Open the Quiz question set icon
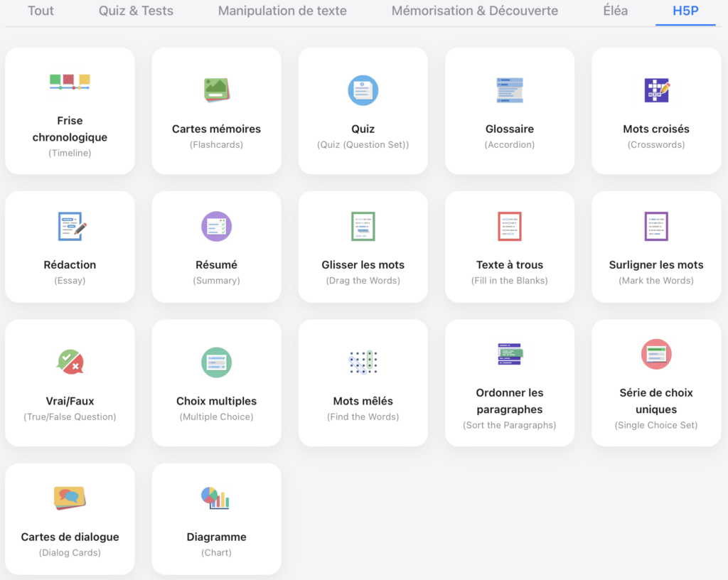 coord(363,90)
